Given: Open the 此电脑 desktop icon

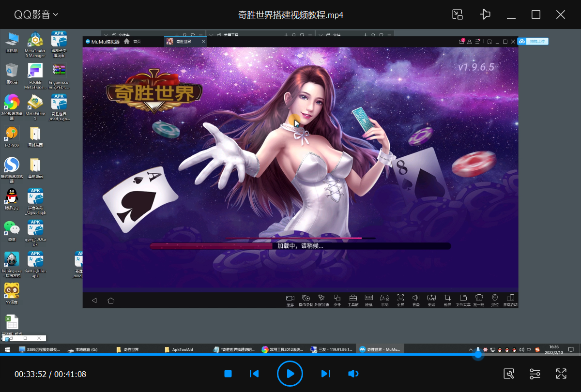Looking at the screenshot, I should pos(12,43).
